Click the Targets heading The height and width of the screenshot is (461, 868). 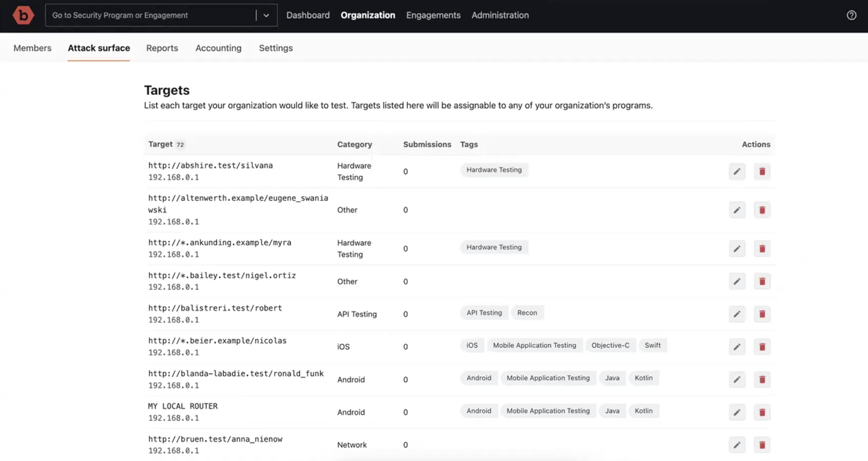point(167,90)
